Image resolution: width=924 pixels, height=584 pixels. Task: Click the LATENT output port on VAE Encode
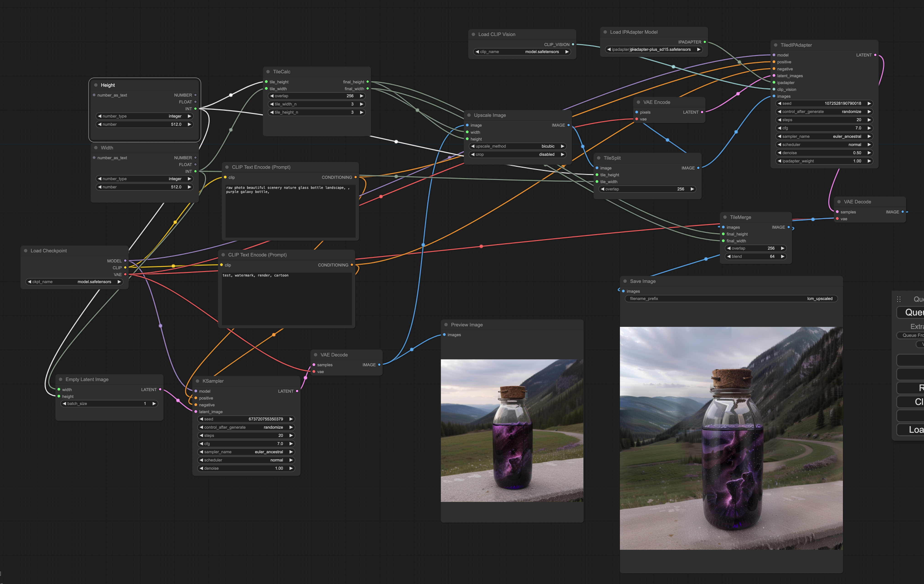(702, 113)
